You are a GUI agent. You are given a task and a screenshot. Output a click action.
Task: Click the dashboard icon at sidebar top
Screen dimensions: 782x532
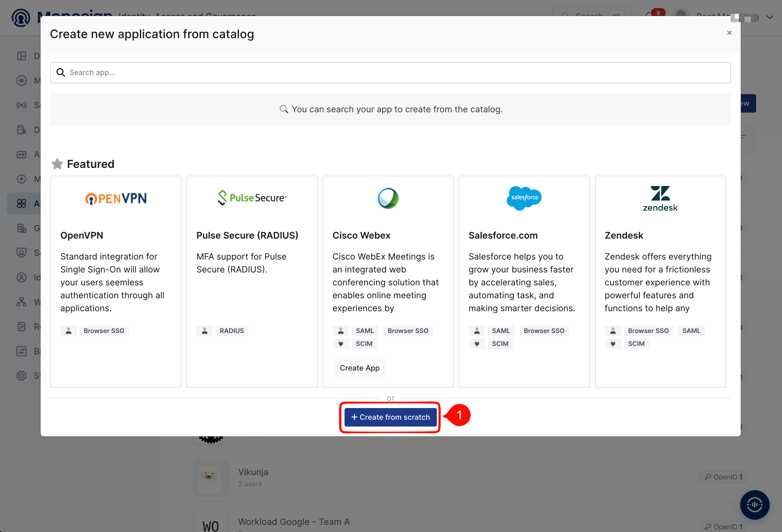tap(22, 56)
